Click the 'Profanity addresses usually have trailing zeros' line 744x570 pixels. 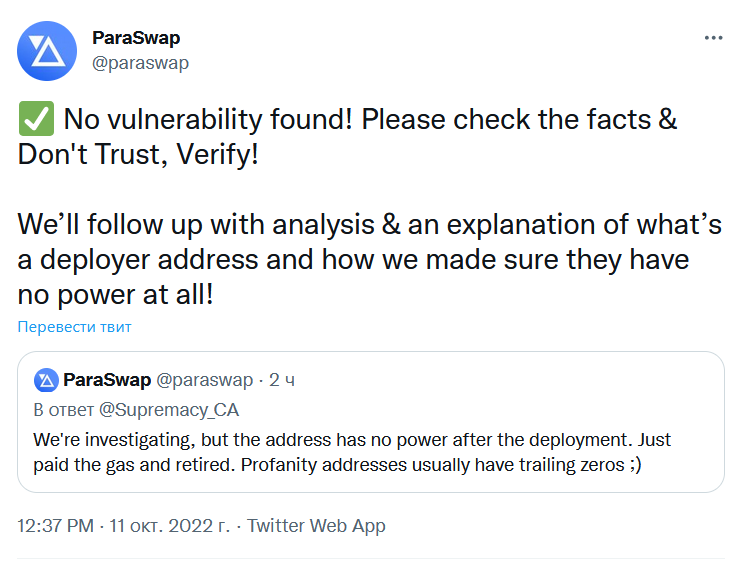(x=432, y=465)
